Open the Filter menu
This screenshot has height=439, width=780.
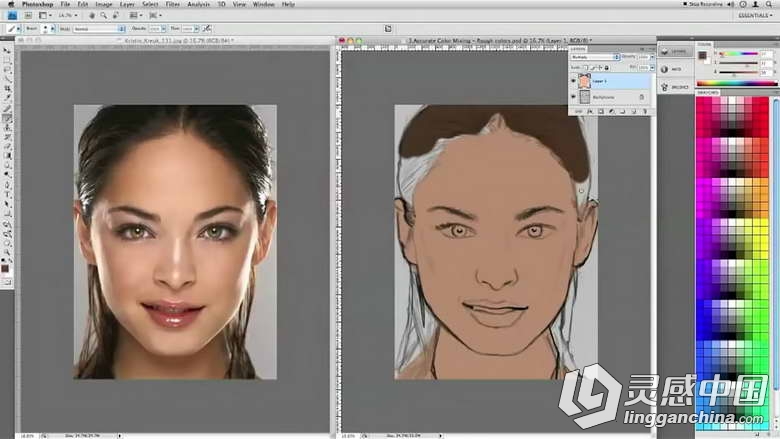point(173,4)
